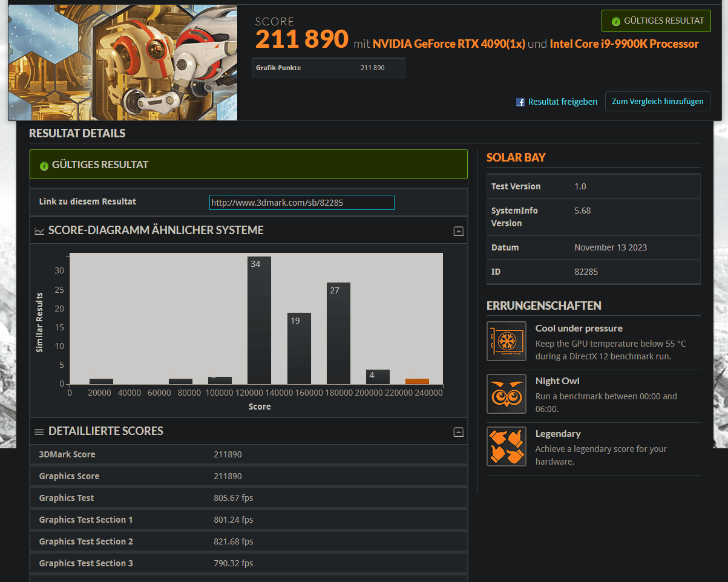Click the list icon beside DETAILLIERTE SCORES

[39, 431]
